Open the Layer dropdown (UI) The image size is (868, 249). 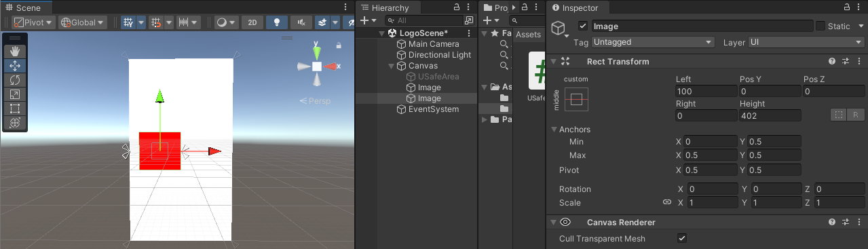coord(806,42)
